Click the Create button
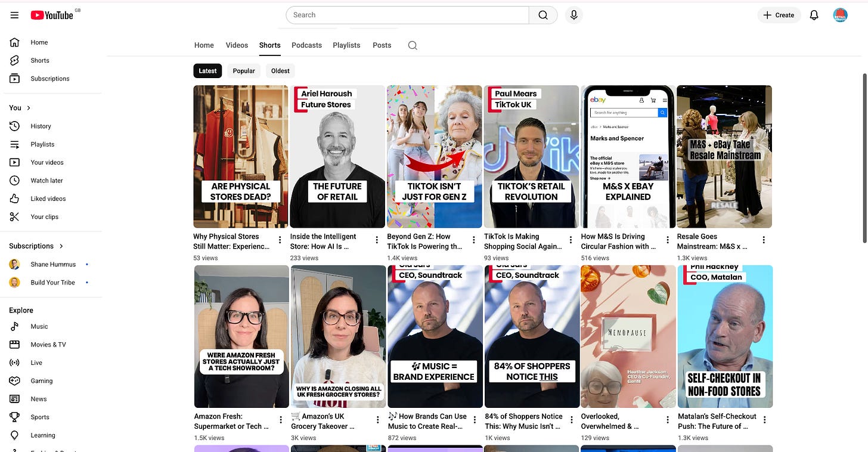Screen dimensions: 868x452 [x=779, y=15]
